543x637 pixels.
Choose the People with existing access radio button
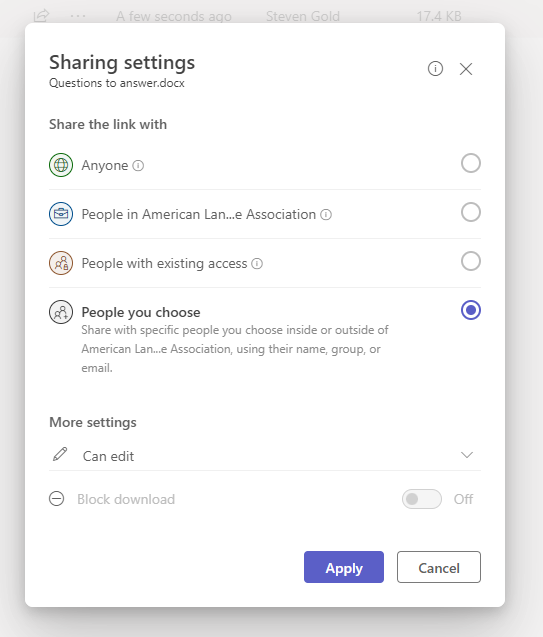coord(471,261)
